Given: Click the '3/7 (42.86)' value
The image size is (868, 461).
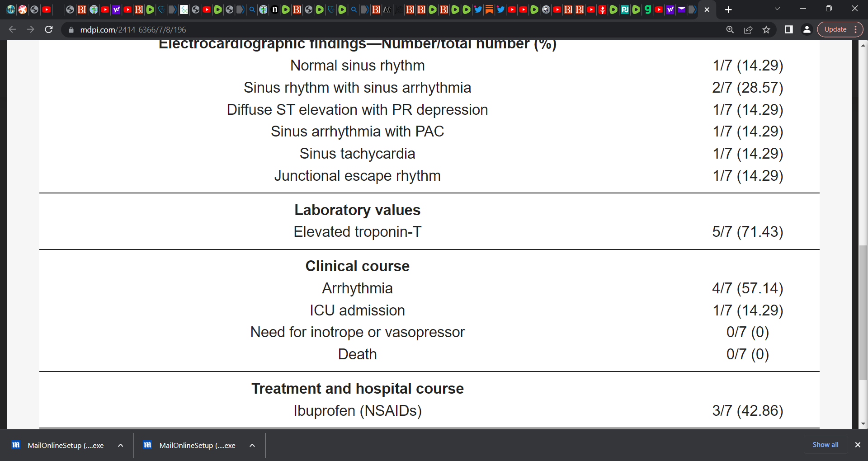Looking at the screenshot, I should 748,411.
